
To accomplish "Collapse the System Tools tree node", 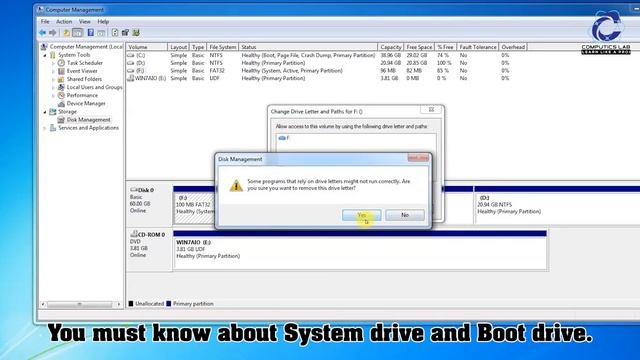I will click(x=45, y=55).
